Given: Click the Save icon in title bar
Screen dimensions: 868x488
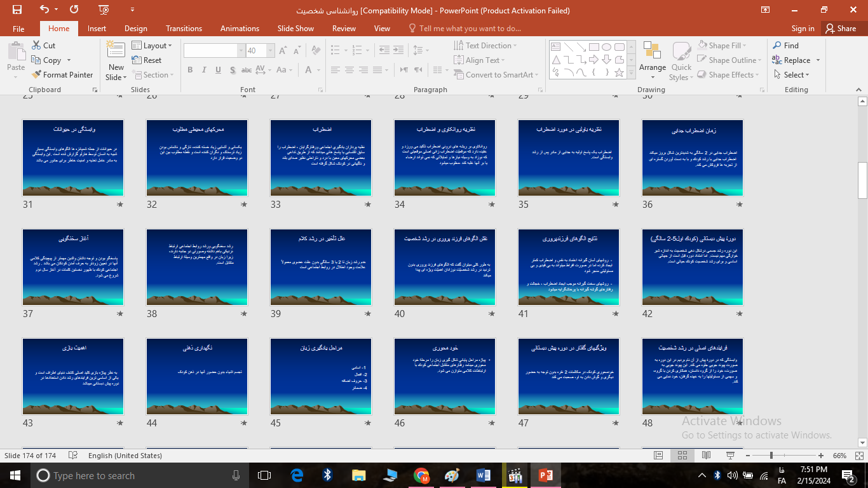Looking at the screenshot, I should point(17,10).
